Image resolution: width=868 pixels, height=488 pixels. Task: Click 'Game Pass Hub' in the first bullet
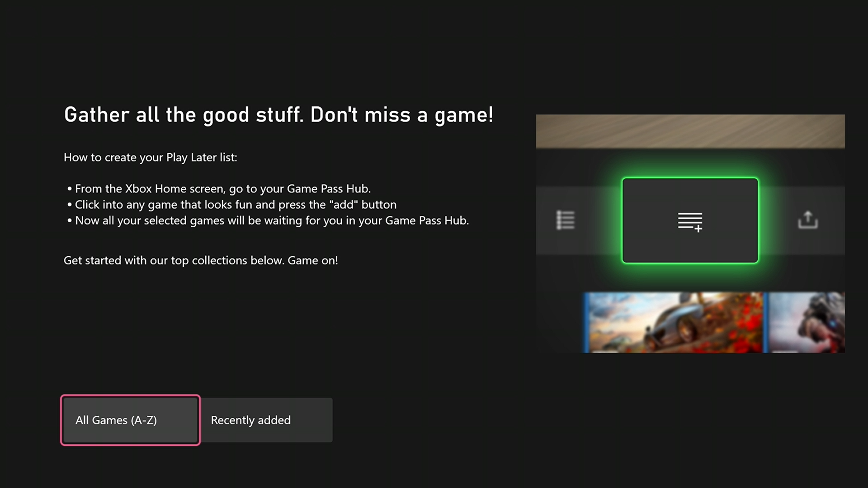[x=328, y=188]
